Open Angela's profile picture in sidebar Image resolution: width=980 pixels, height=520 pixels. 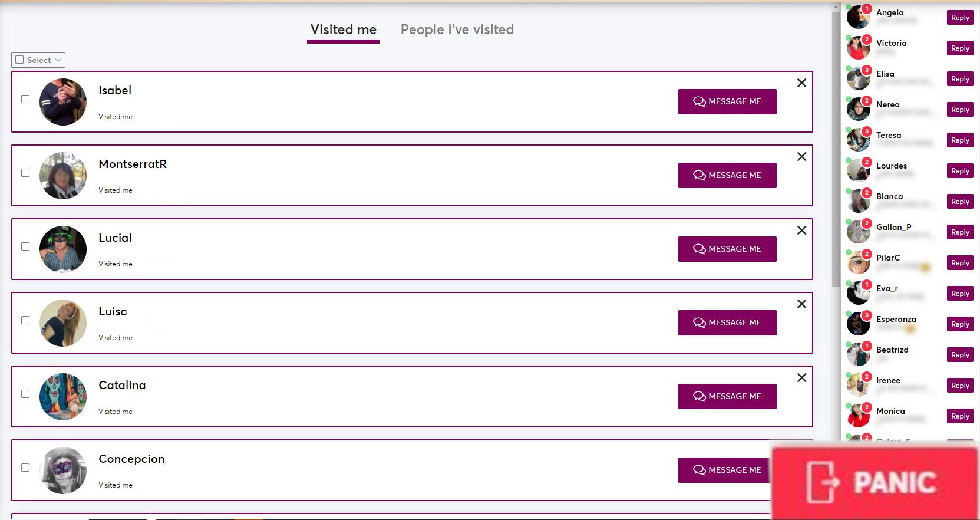pos(858,17)
